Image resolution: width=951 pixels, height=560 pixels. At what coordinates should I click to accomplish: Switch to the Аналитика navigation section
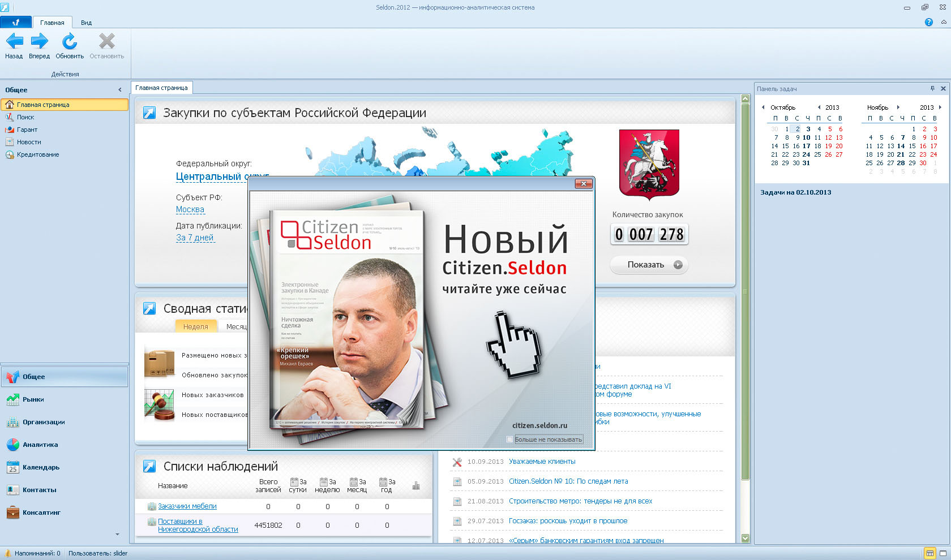(x=65, y=445)
